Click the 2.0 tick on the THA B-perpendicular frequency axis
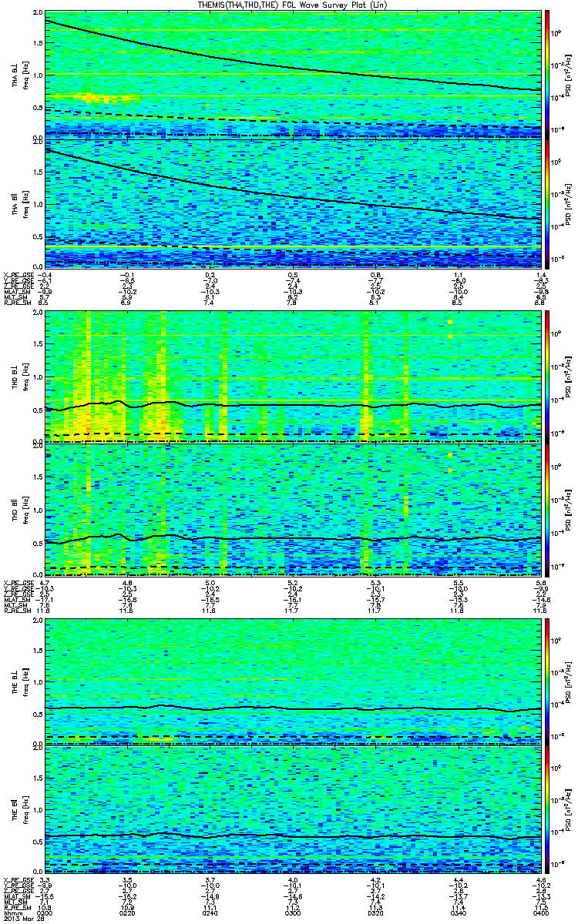 pos(39,13)
